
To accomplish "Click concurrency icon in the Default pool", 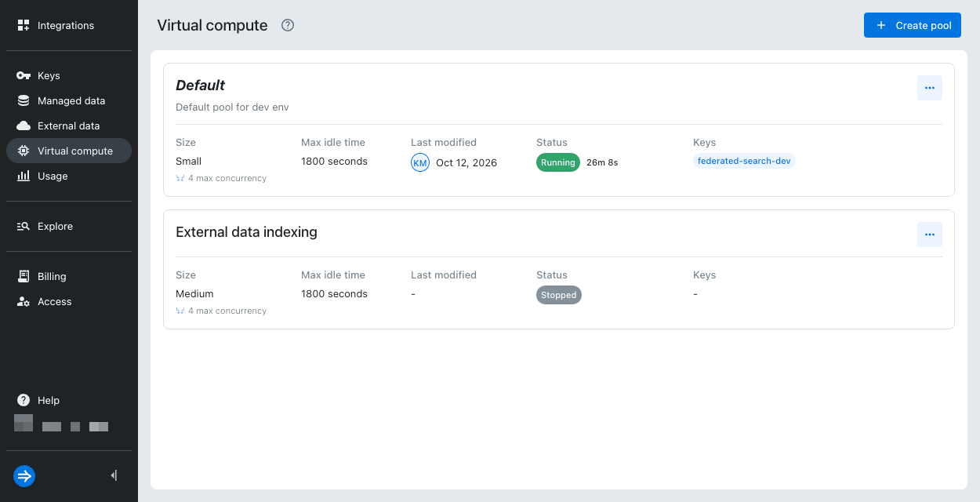I will [180, 178].
